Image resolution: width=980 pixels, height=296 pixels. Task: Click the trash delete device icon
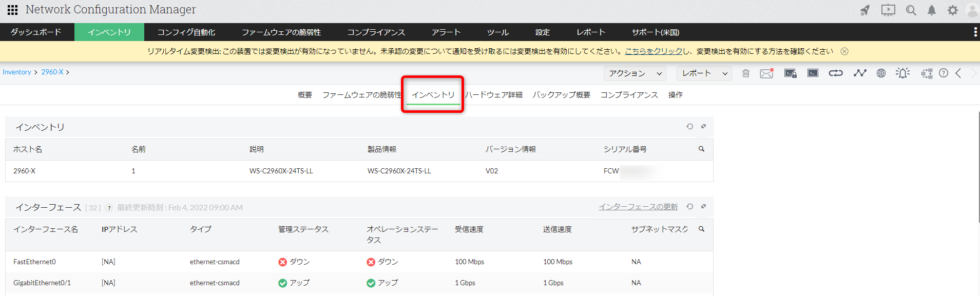pyautogui.click(x=746, y=73)
